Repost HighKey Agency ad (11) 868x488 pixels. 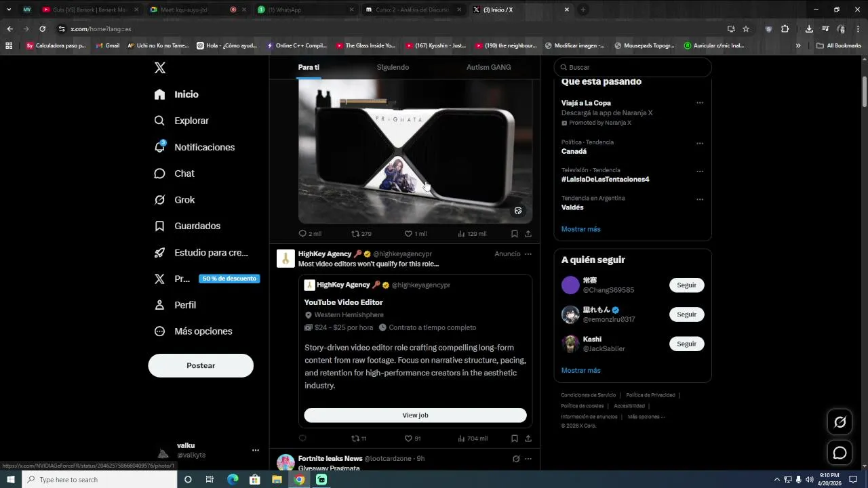pos(359,439)
